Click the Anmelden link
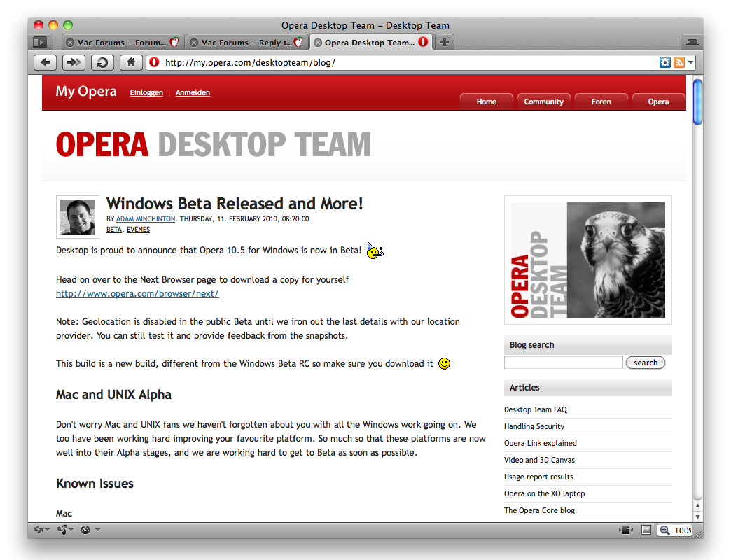 [193, 92]
